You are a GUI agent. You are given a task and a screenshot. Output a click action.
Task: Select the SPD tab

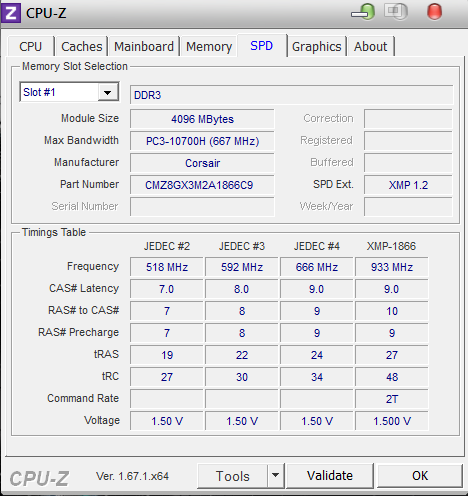click(262, 46)
